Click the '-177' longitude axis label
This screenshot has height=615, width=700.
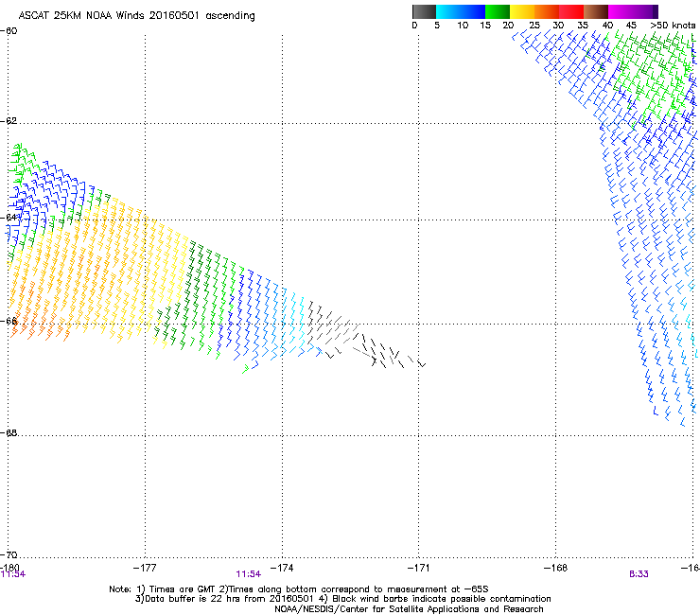(x=145, y=568)
